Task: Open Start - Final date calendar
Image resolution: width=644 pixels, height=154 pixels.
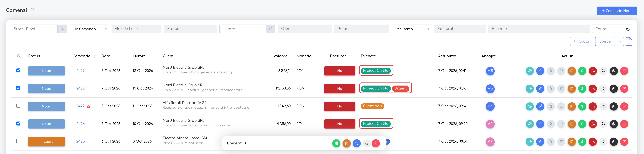Action: [62, 29]
